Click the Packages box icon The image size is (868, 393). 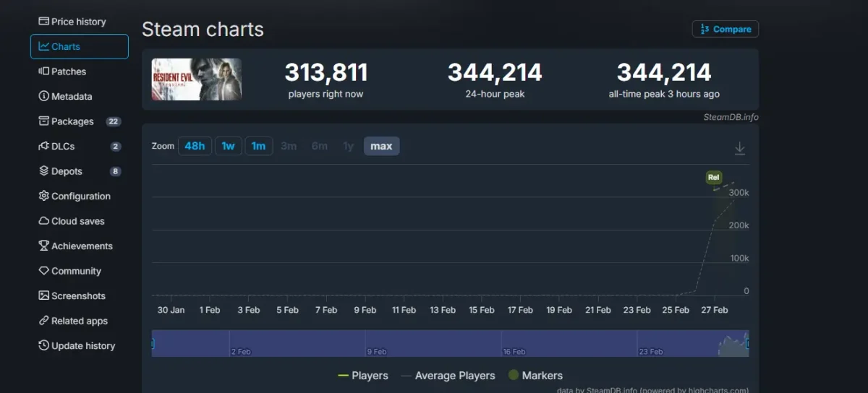43,121
